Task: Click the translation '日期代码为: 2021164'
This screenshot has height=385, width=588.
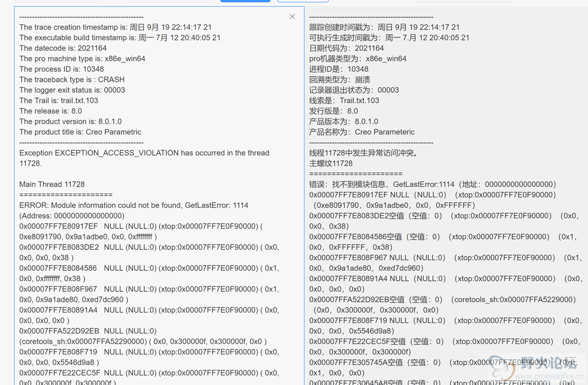Action: coord(346,48)
